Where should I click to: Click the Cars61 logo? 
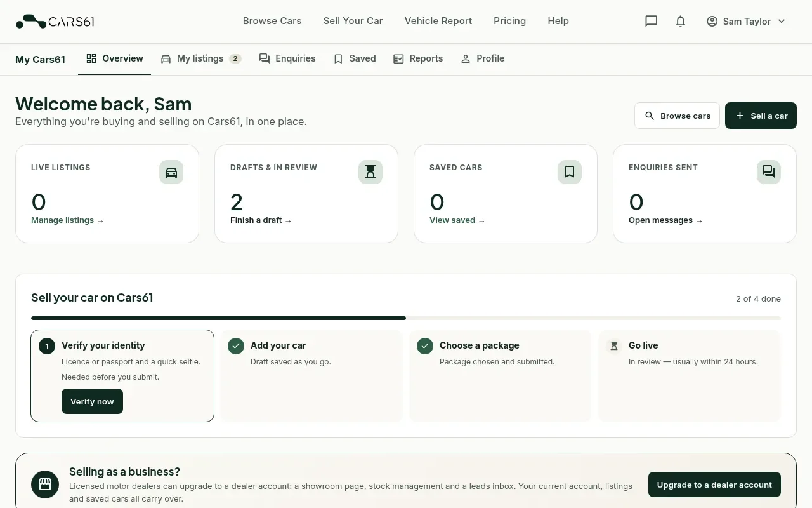pyautogui.click(x=55, y=22)
